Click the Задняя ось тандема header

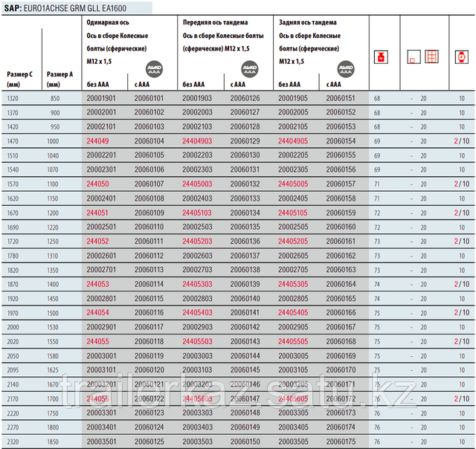(307, 22)
